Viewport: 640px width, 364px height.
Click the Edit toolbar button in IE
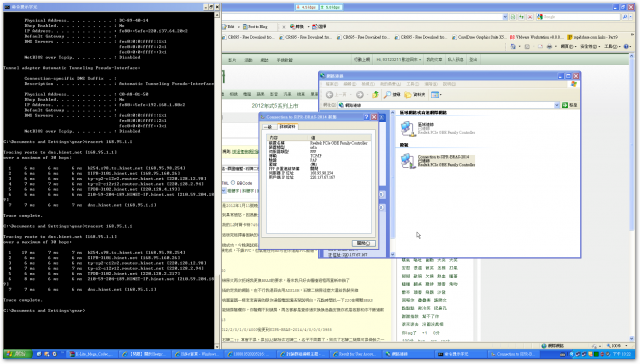pyautogui.click(x=229, y=27)
